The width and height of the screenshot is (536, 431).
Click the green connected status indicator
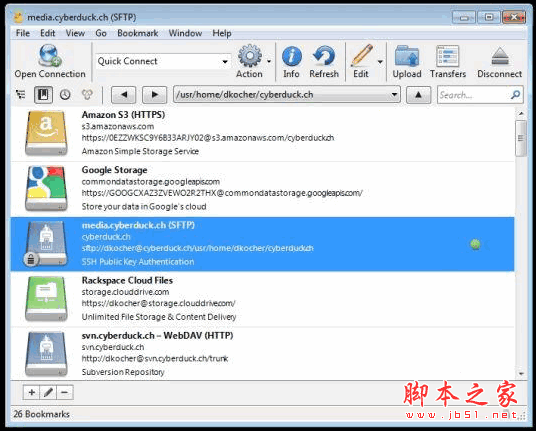click(x=475, y=244)
